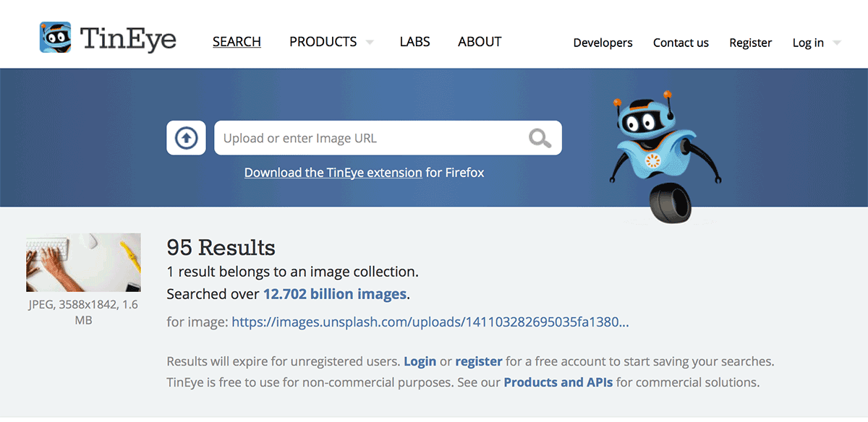Click the TinEye robot logo icon
The height and width of the screenshot is (422, 868).
pos(56,38)
